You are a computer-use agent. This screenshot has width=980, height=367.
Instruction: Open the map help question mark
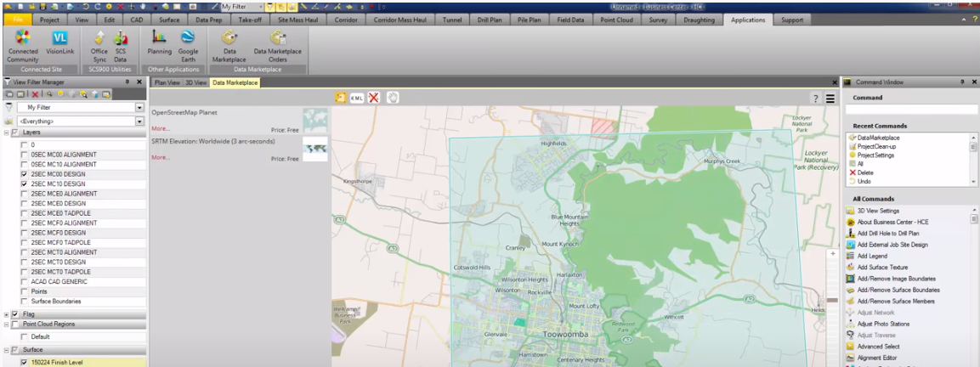[815, 99]
